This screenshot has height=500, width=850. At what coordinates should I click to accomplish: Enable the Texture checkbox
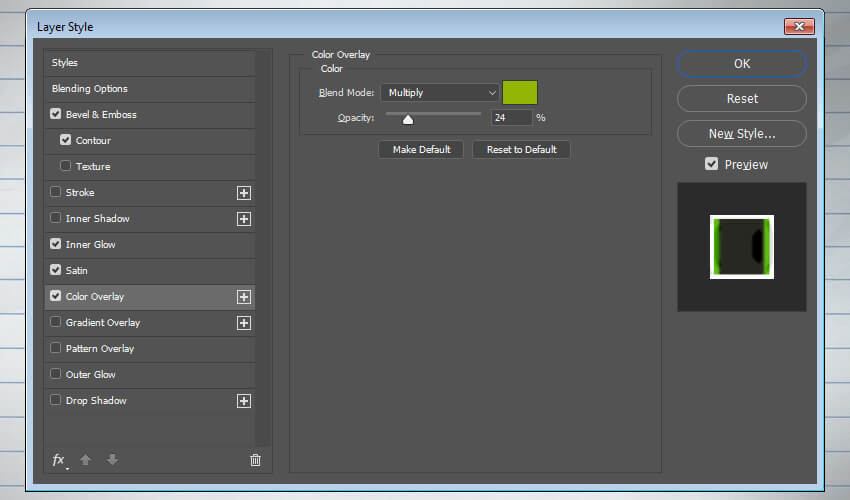[66, 166]
